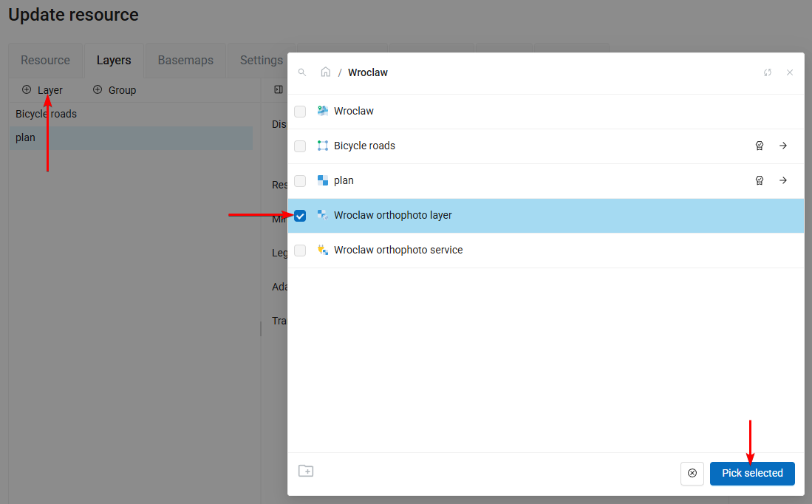Clear selection with the circled X button
This screenshot has width=812, height=504.
[x=692, y=473]
